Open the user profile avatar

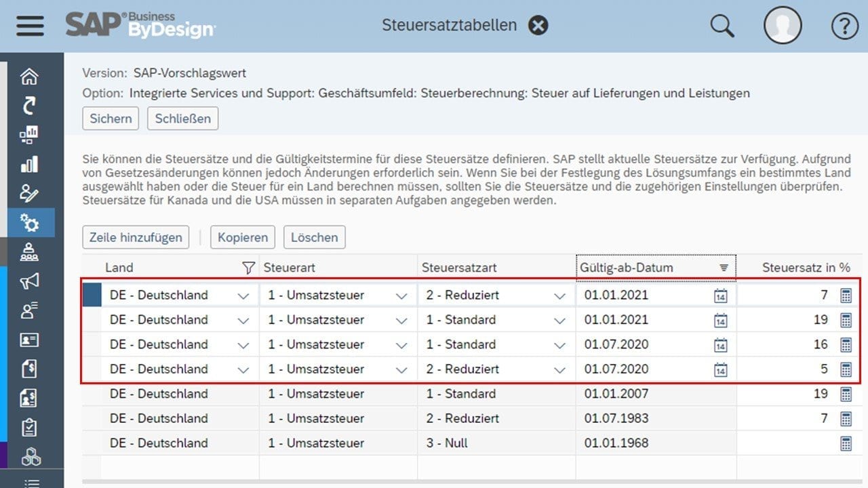pos(783,26)
